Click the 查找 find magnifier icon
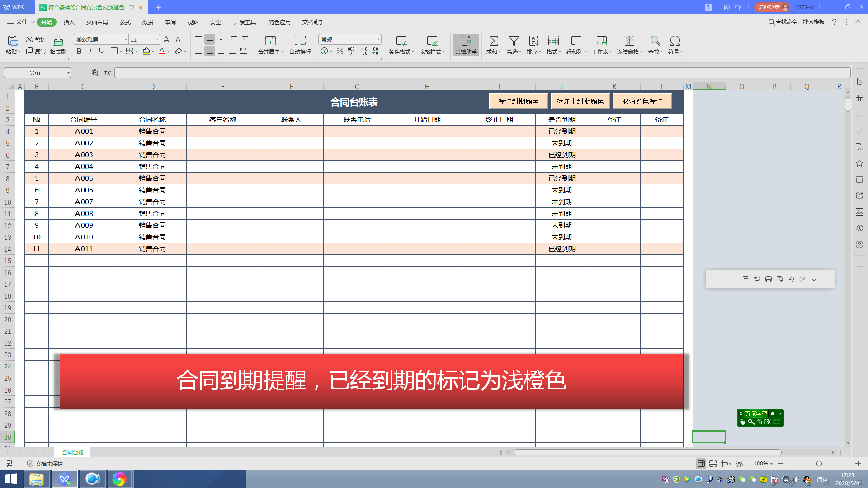The image size is (868, 488). [x=655, y=41]
